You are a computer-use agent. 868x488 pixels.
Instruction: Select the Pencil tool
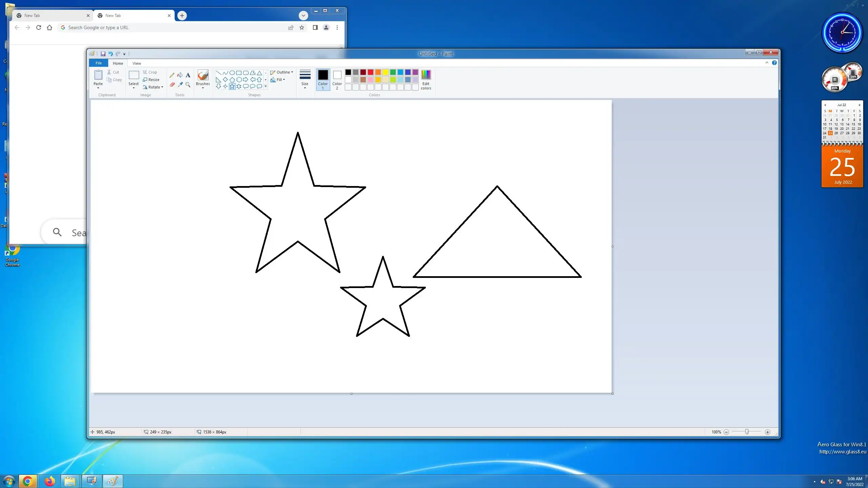tap(172, 75)
